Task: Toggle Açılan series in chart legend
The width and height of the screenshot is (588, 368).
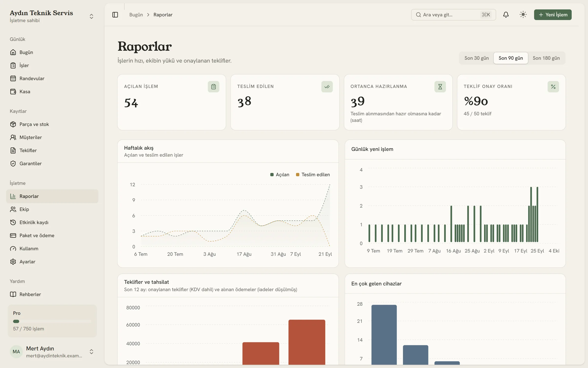Action: coord(280,175)
